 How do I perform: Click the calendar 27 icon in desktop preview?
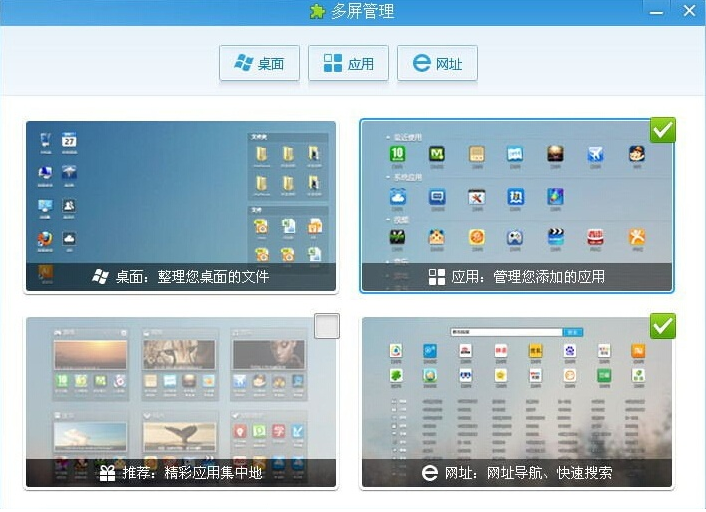tap(69, 140)
